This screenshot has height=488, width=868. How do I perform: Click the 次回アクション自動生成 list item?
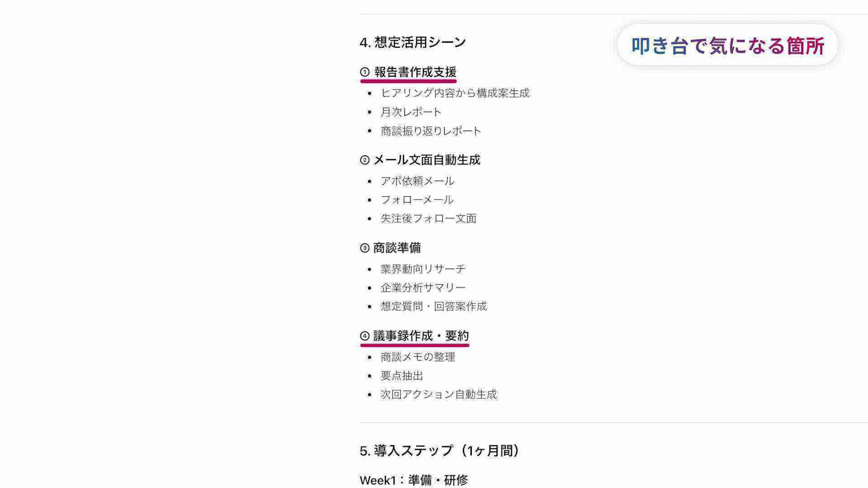(438, 394)
